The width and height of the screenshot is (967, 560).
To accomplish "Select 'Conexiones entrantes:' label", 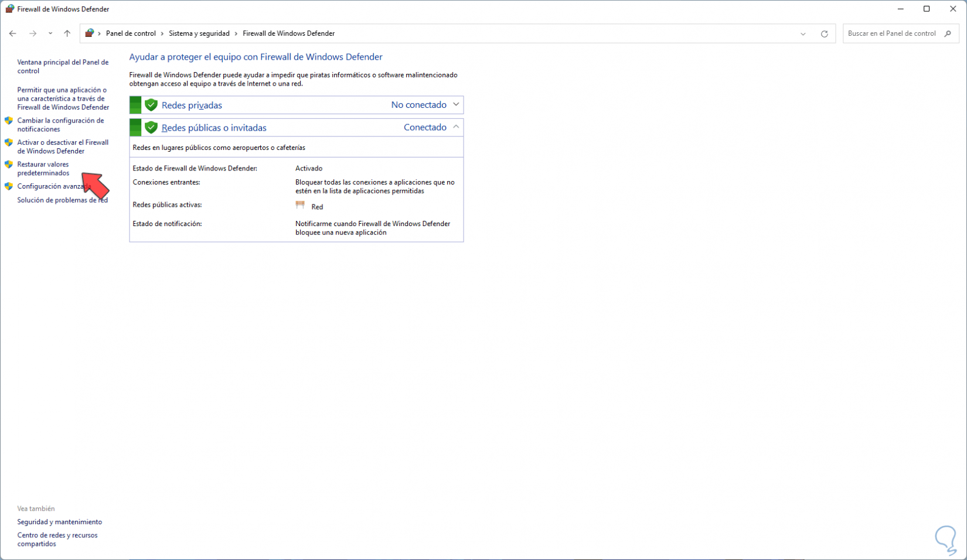I will click(x=166, y=182).
